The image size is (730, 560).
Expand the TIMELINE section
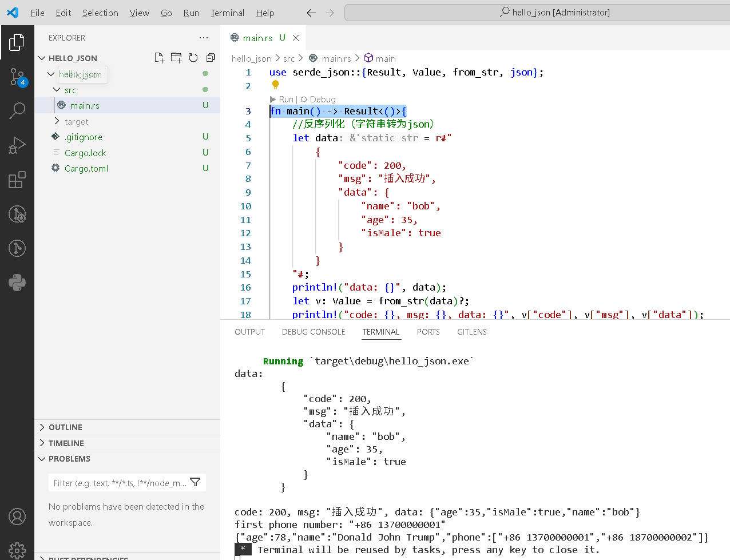click(66, 443)
